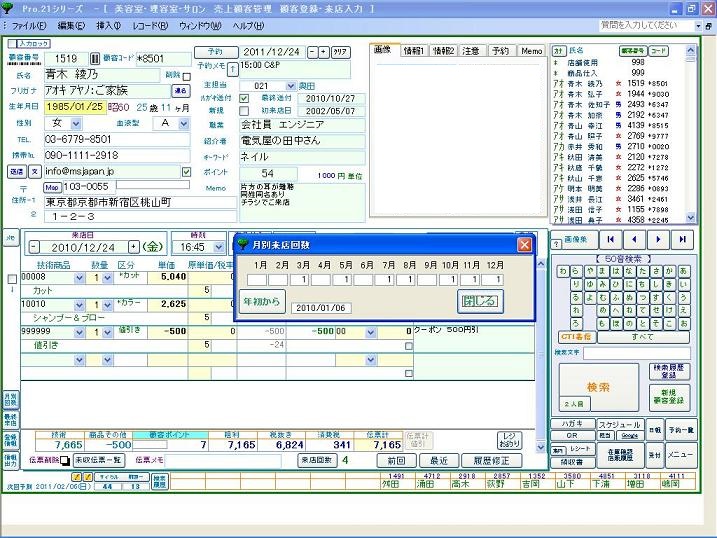This screenshot has height=538, width=717.
Task: Click the up-arrow button beside 予約メモ
Action: (x=232, y=69)
